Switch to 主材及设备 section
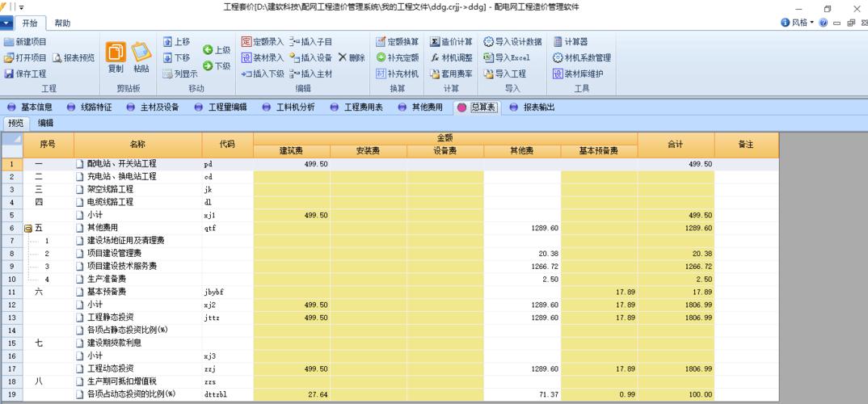 (x=154, y=107)
